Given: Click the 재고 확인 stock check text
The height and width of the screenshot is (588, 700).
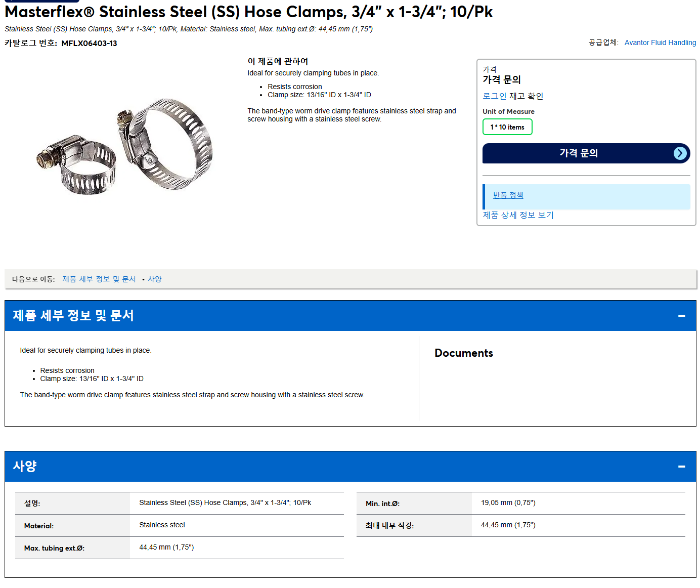Looking at the screenshot, I should pyautogui.click(x=526, y=96).
